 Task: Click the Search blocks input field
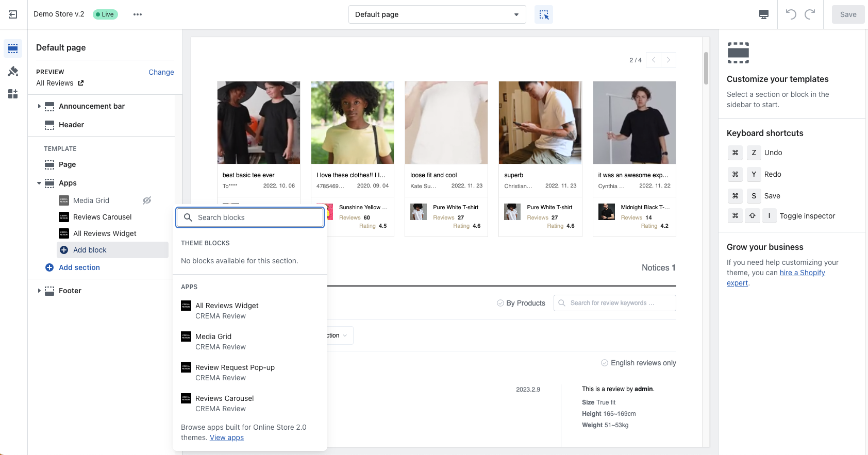(250, 217)
